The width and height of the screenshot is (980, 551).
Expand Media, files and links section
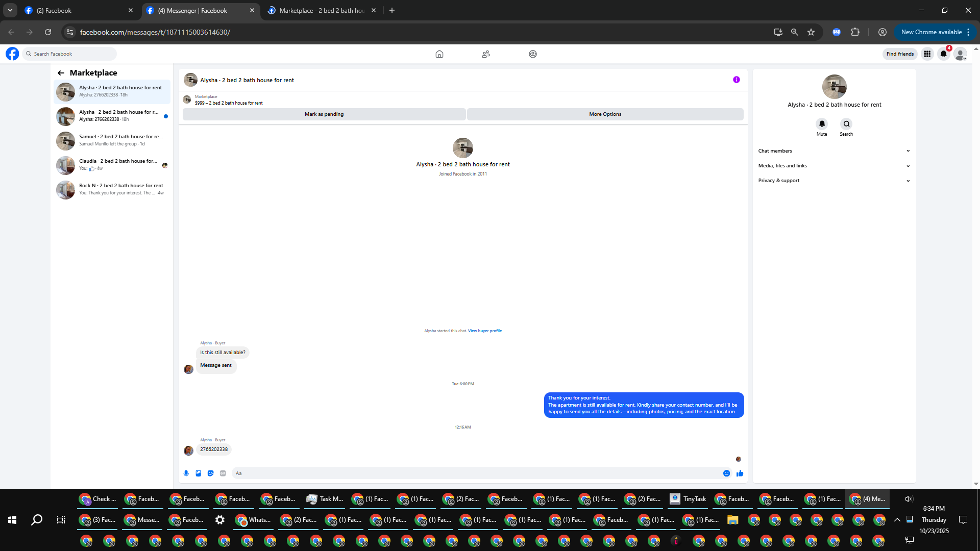tap(834, 166)
